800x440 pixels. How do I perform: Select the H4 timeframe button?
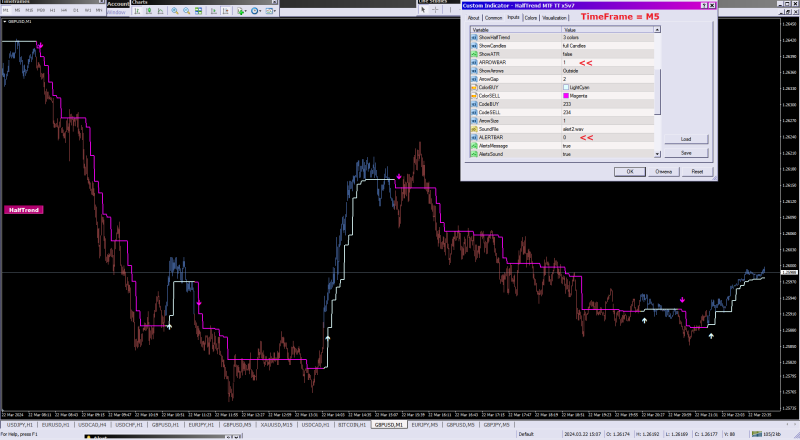(x=64, y=10)
